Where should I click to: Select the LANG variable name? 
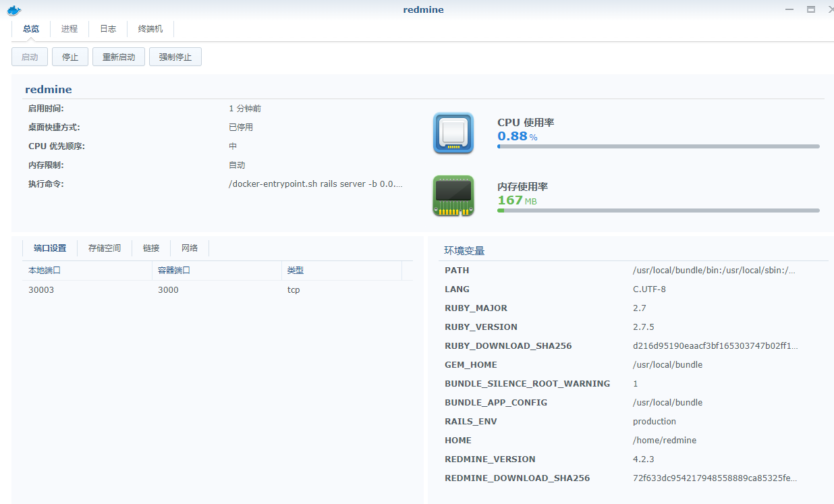pyautogui.click(x=456, y=289)
